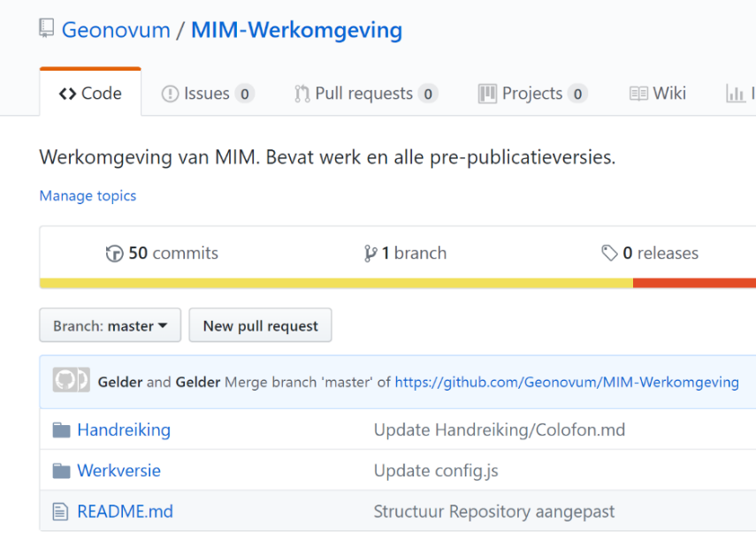Go to the Projects tab
The width and height of the screenshot is (756, 540).
pos(532,94)
